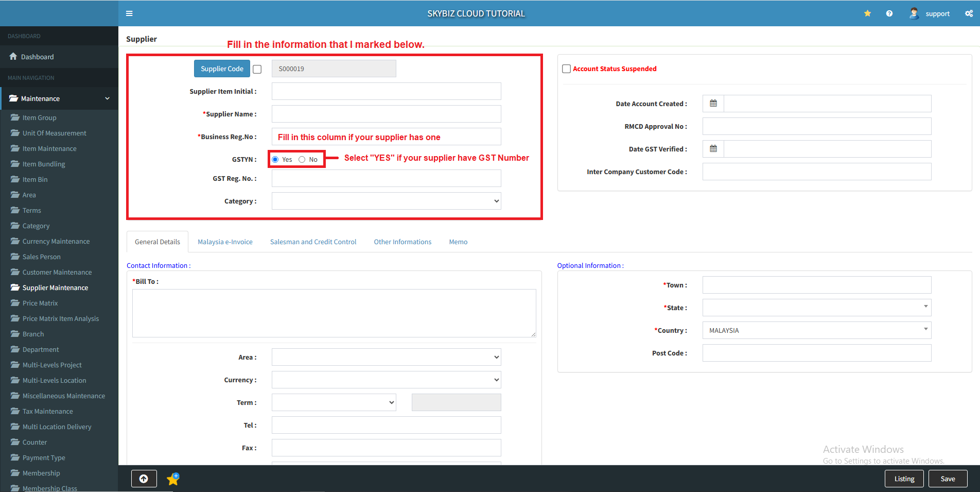Click the calendar icon for Date GST Verified
The width and height of the screenshot is (980, 492).
pos(713,149)
